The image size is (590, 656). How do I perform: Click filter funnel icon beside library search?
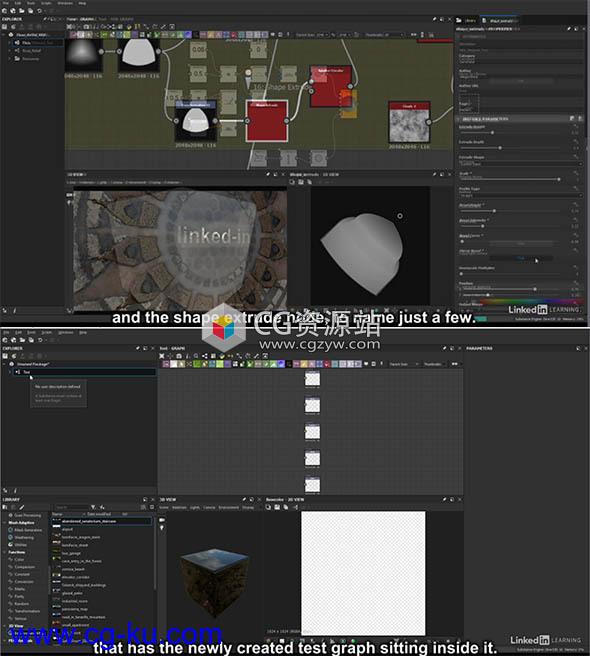coord(93,507)
